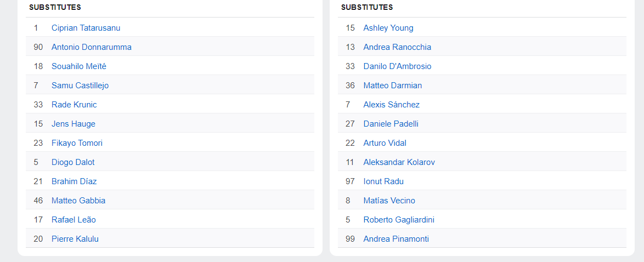Viewport: 644px width, 262px height.
Task: Open Samu Castillejo's profile
Action: pyautogui.click(x=80, y=86)
